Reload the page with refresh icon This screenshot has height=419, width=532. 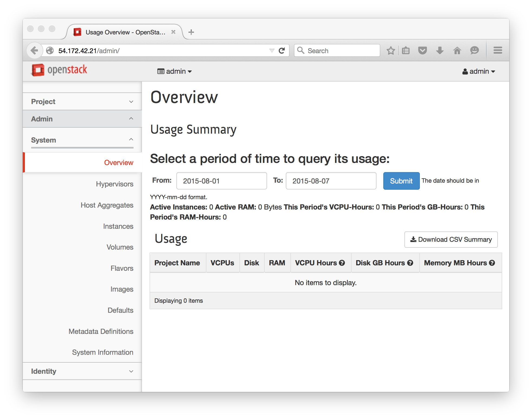click(282, 51)
